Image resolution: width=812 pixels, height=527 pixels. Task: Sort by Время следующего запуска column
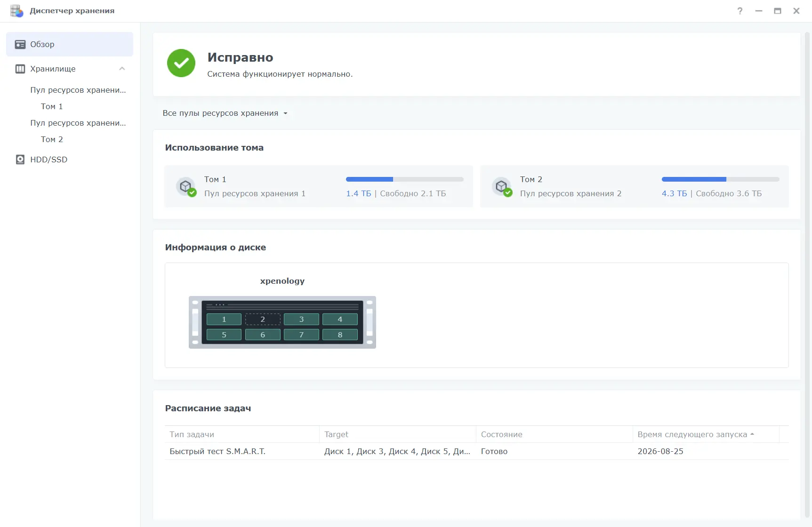point(706,434)
